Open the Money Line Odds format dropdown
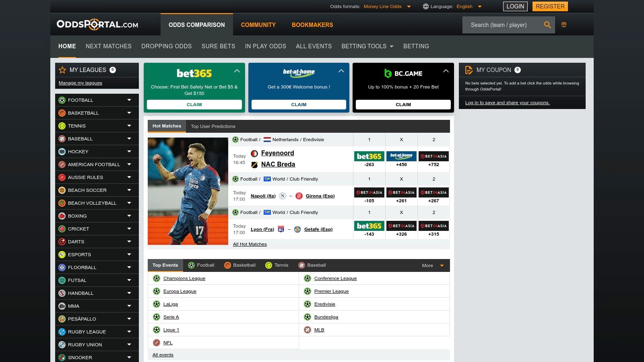Image resolution: width=644 pixels, height=362 pixels. [x=387, y=6]
